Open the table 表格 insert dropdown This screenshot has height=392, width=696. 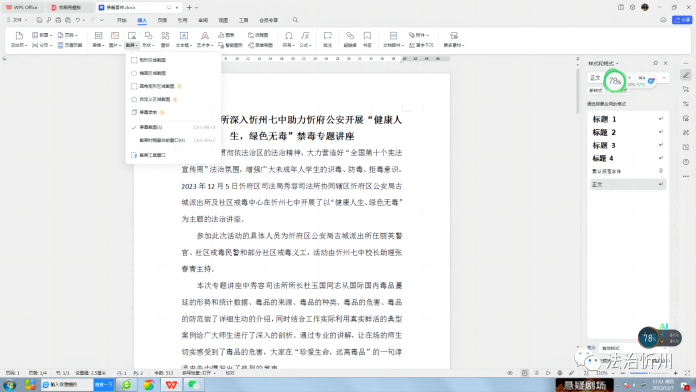point(98,40)
